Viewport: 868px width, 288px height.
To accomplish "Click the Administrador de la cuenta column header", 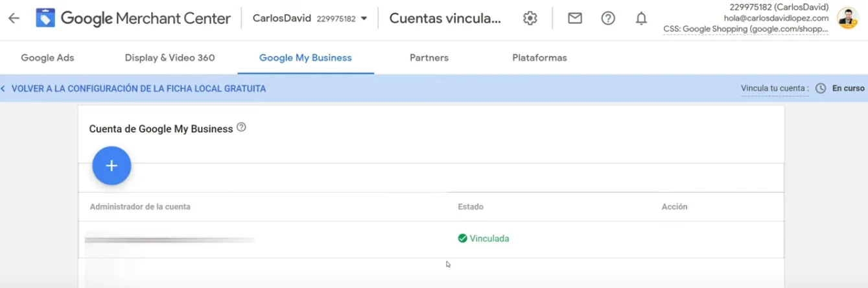I will point(140,207).
